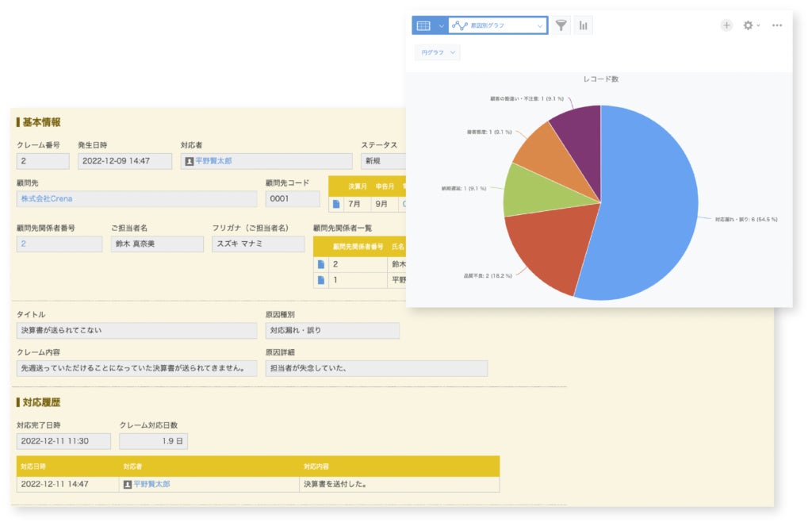
Task: Click the 品質不良: 2 (18.2 %) chart label
Action: [488, 276]
